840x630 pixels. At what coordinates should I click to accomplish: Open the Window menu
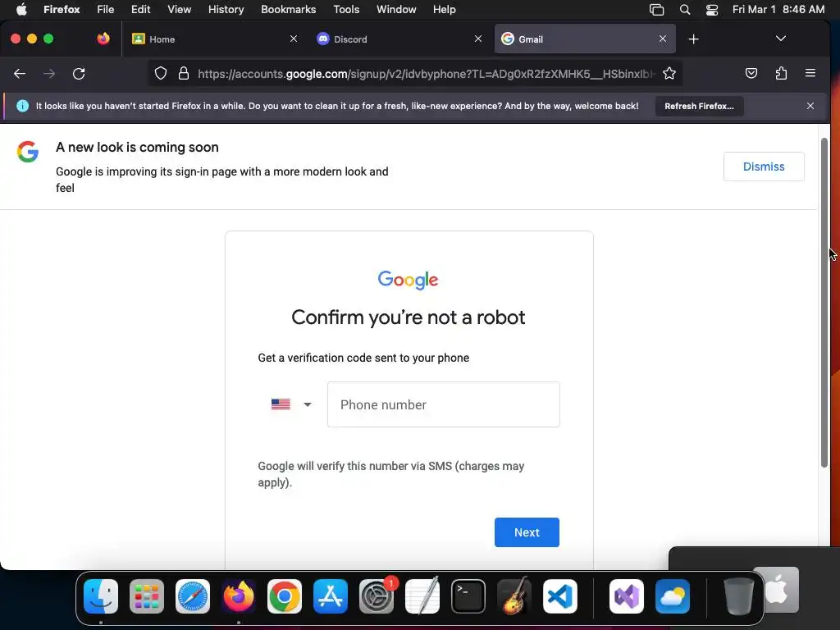tap(396, 10)
